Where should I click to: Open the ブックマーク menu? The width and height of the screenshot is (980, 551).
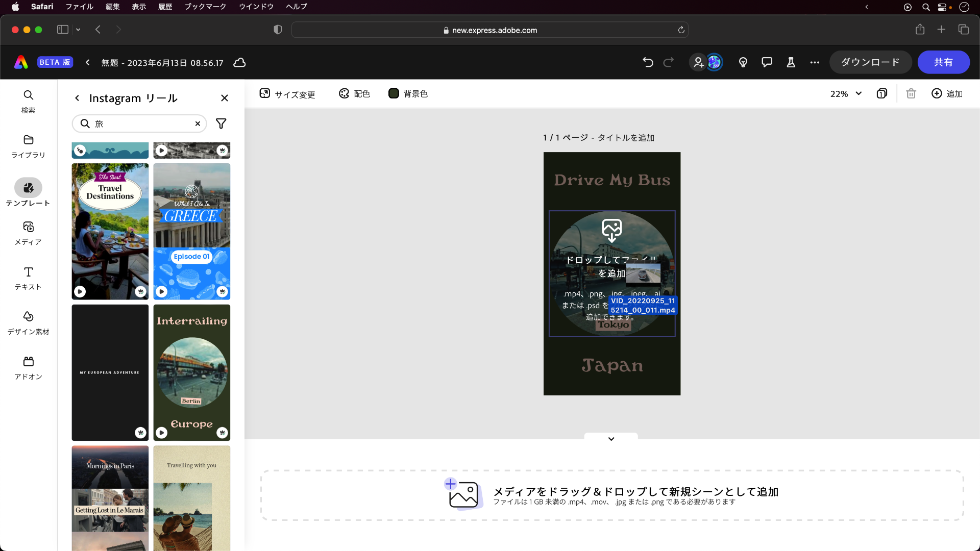(x=205, y=7)
